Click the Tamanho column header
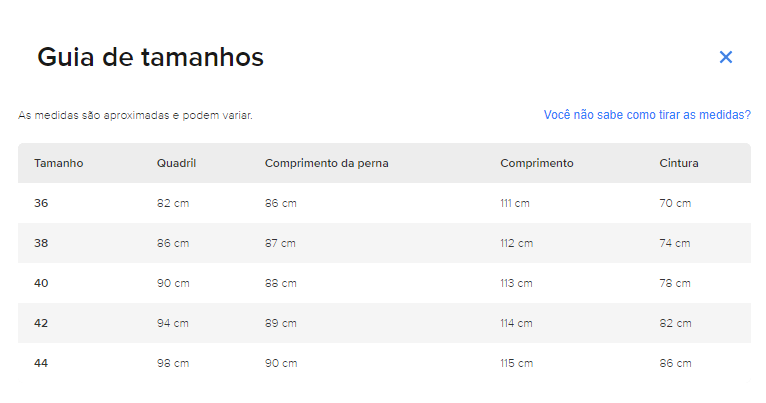The width and height of the screenshot is (766, 403). [x=59, y=163]
